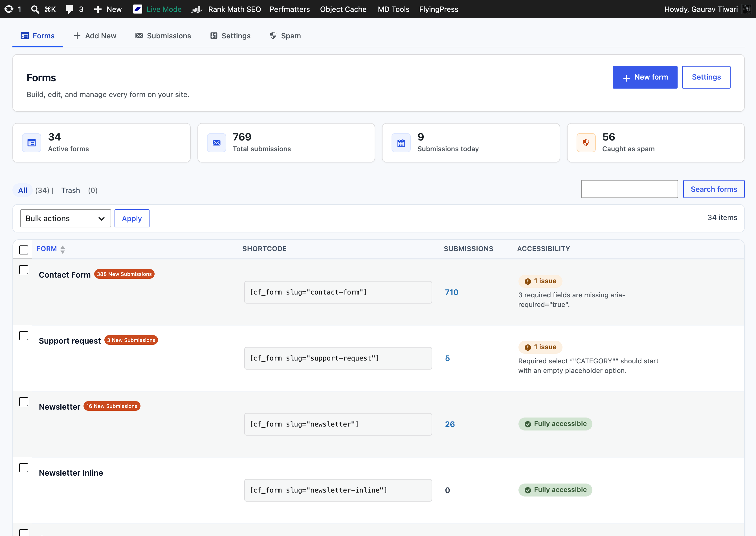The image size is (756, 536).
Task: Click the Submissions today calendar icon
Action: (x=401, y=142)
